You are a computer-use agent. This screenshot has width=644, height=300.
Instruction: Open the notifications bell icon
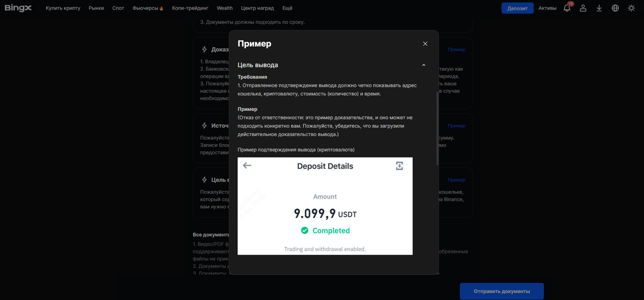tap(567, 8)
